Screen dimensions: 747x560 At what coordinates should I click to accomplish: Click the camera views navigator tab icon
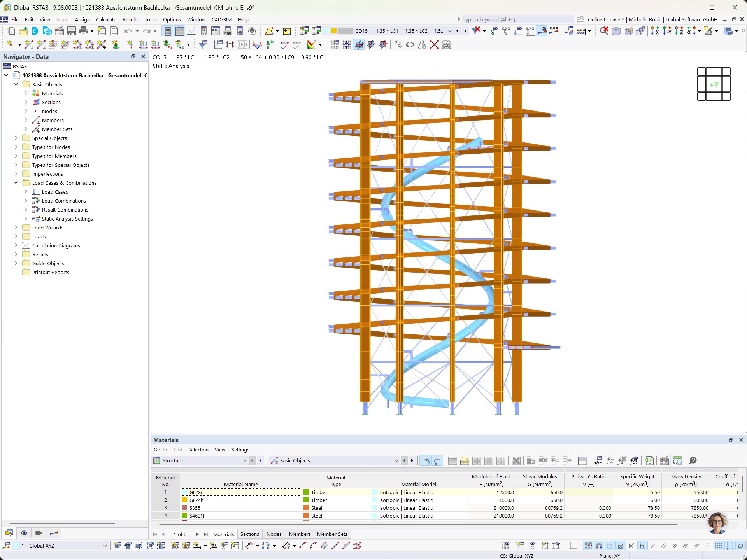click(x=39, y=533)
